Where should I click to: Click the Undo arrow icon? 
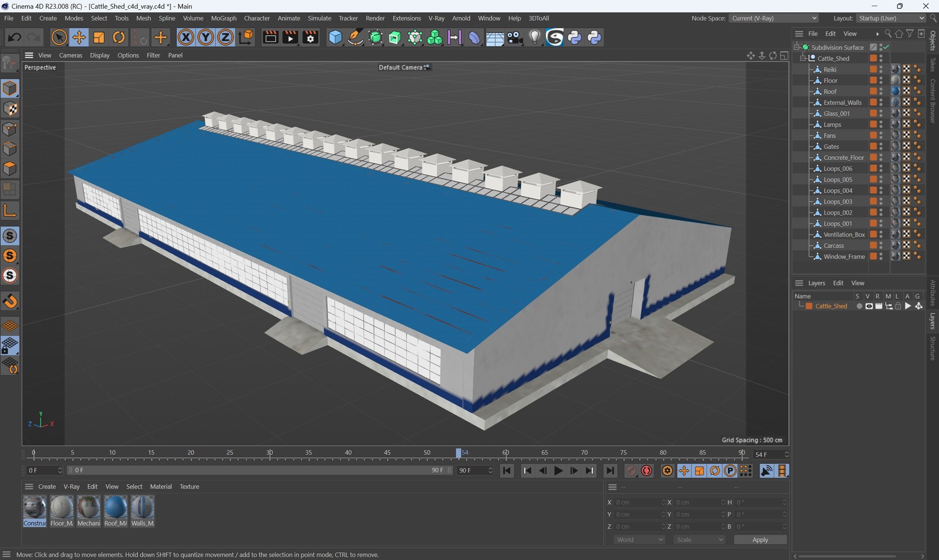pyautogui.click(x=15, y=37)
